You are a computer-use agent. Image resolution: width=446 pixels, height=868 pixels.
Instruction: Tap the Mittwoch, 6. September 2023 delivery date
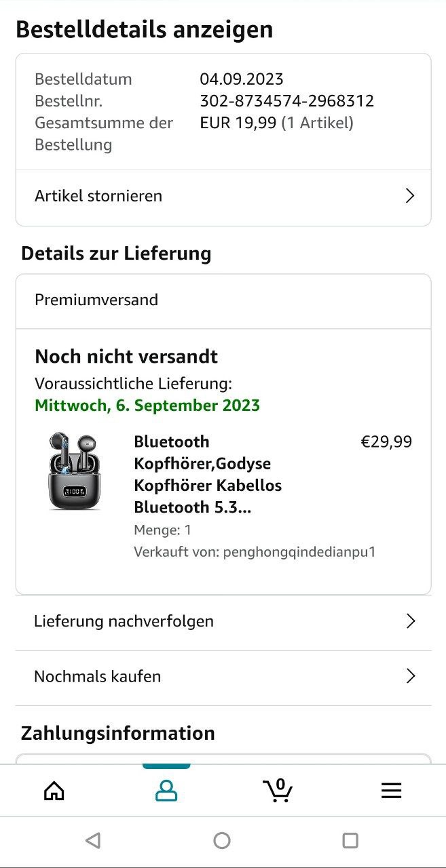click(x=147, y=406)
